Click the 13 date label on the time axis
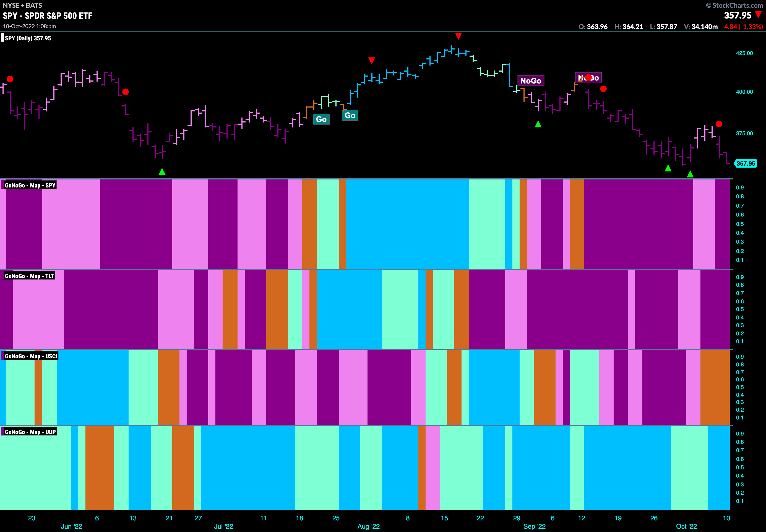Screen dimensions: 766x532 133,518
